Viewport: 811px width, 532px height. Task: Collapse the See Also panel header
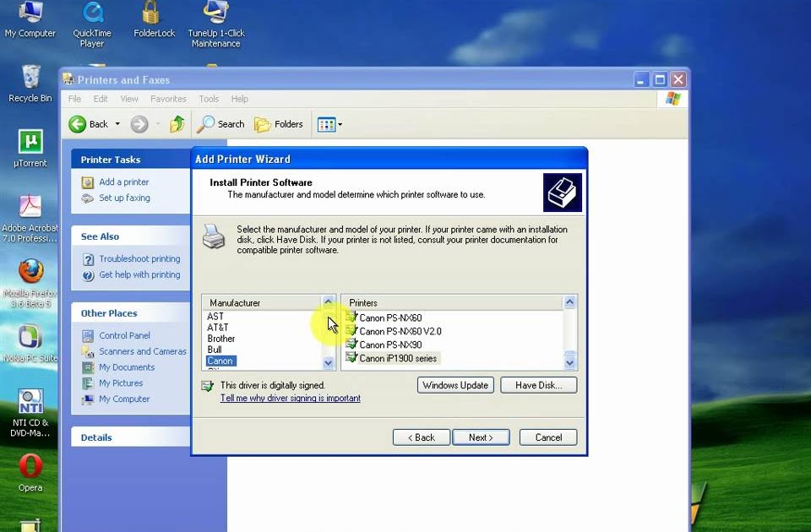pos(130,236)
